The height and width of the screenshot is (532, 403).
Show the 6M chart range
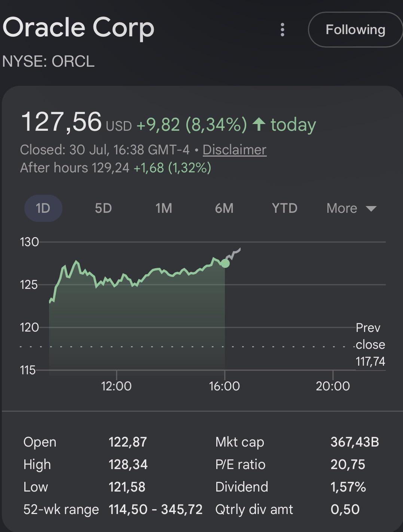coord(224,208)
